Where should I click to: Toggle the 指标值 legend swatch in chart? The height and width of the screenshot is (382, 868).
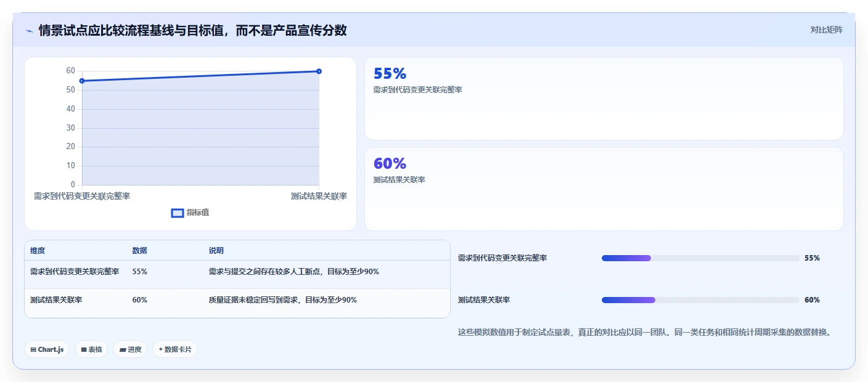[178, 213]
